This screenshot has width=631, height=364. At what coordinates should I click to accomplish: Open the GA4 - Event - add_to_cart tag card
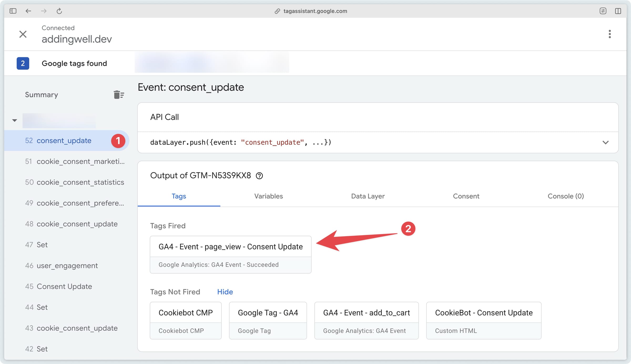pos(367,321)
